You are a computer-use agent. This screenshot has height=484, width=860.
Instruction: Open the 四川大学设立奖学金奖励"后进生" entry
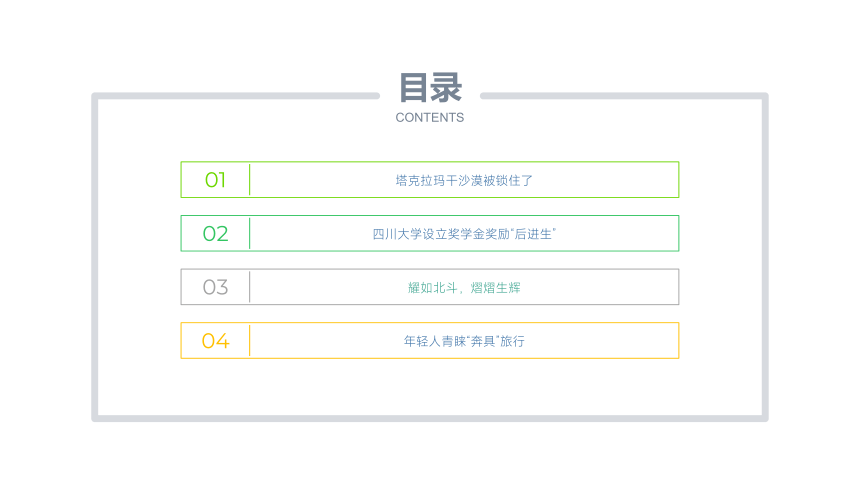(x=464, y=234)
